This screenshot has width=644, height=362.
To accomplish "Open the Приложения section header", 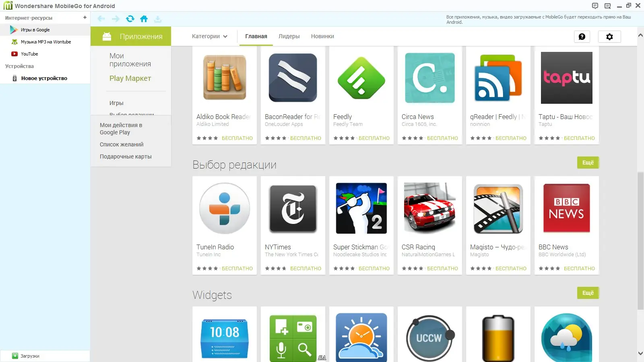I will point(131,36).
